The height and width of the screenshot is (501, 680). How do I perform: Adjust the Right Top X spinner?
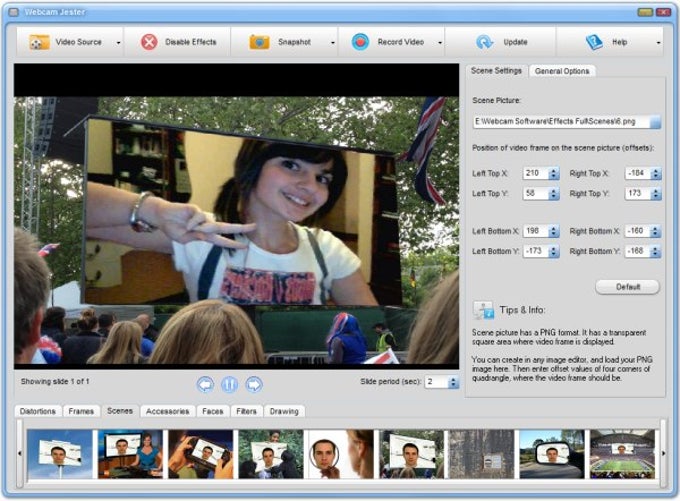(656, 173)
